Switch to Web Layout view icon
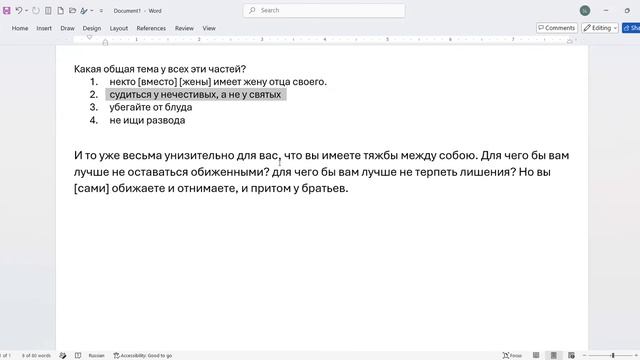This screenshot has width=640, height=360. [x=571, y=356]
